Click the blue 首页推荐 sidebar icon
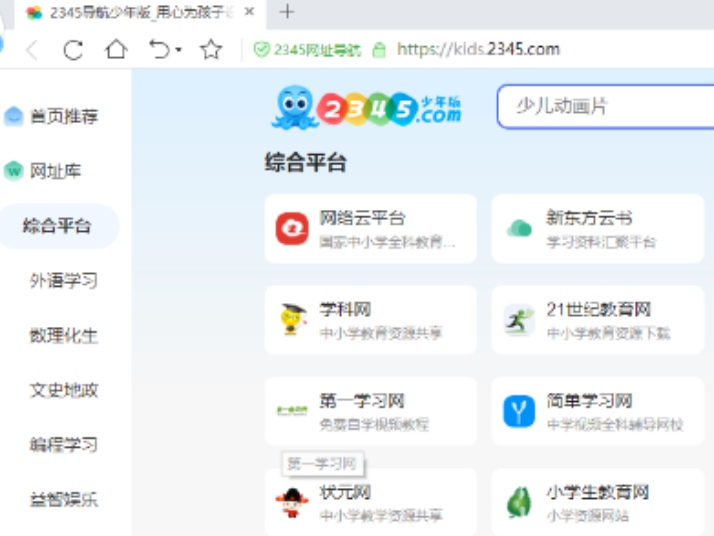This screenshot has width=714, height=536. [x=14, y=116]
